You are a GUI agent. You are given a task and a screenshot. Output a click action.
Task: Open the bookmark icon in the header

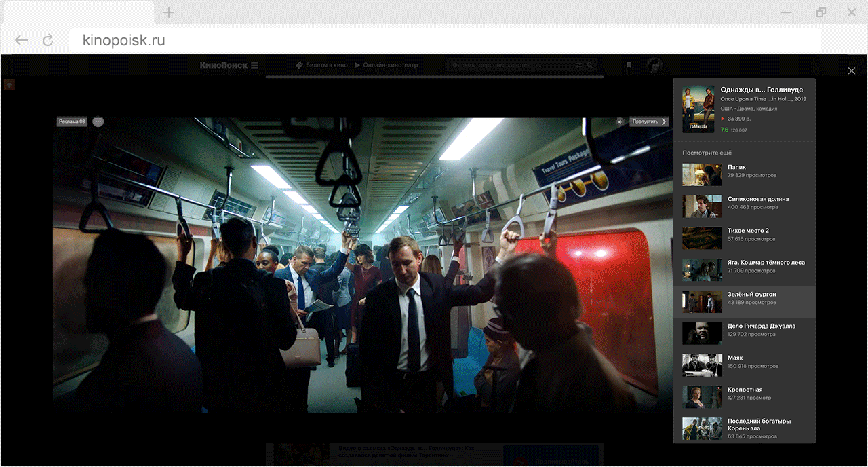click(629, 65)
